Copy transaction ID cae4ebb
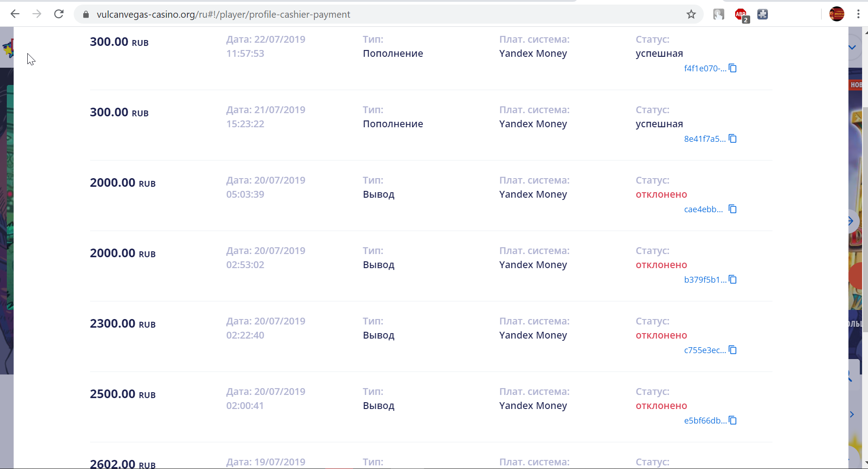Screen dimensions: 868x469 732,209
